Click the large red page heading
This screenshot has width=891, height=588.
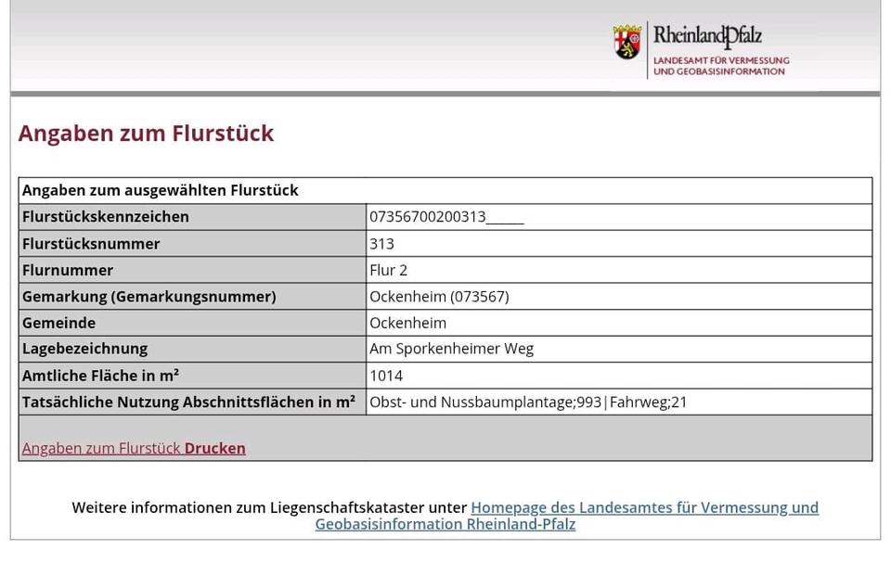click(x=146, y=134)
